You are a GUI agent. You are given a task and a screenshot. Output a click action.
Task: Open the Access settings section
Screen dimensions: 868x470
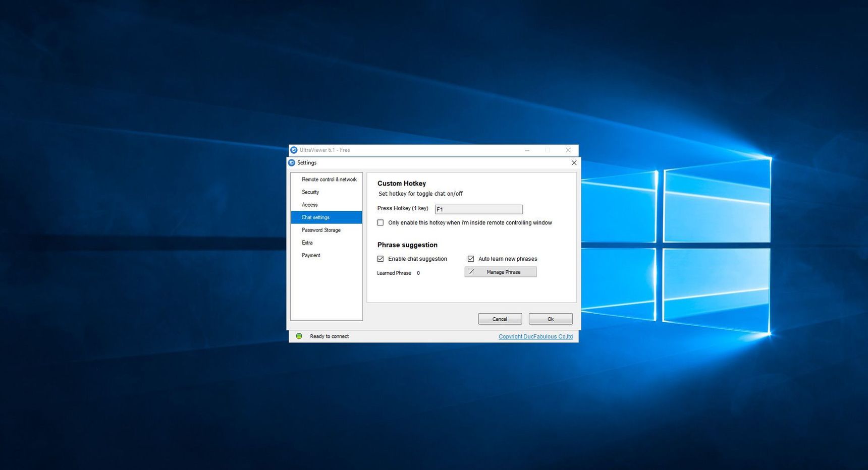coord(327,205)
